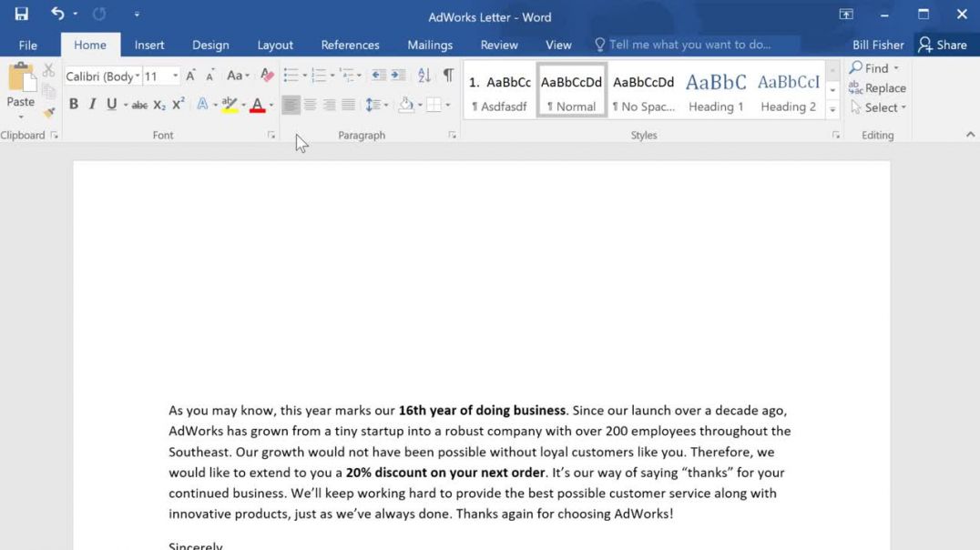
Task: Toggle Subscript formatting
Action: [159, 105]
